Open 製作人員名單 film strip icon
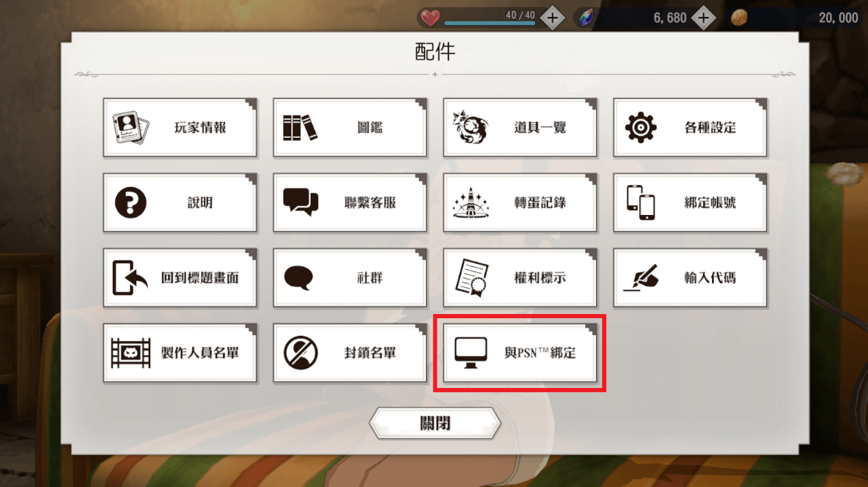Viewport: 868px width, 487px height. click(x=130, y=353)
